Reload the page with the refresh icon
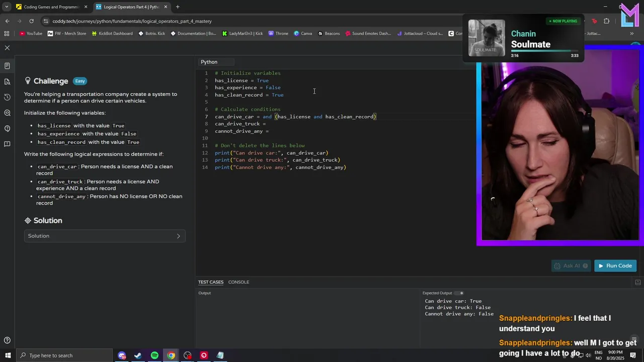644x362 pixels. coord(31,21)
